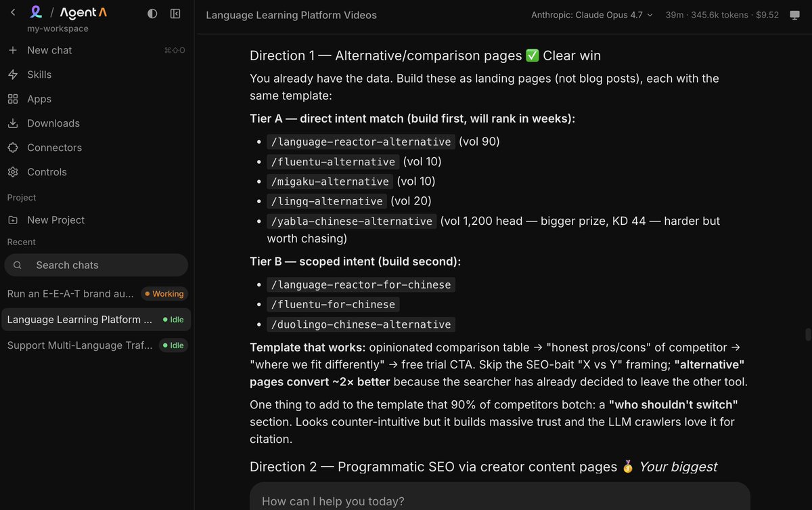
Task: Click the Project section label
Action: point(22,198)
